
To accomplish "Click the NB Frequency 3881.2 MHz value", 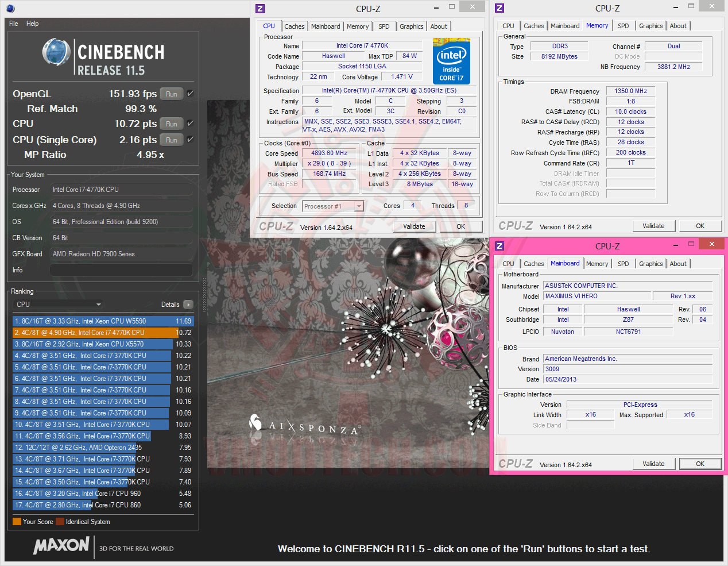I will click(673, 67).
